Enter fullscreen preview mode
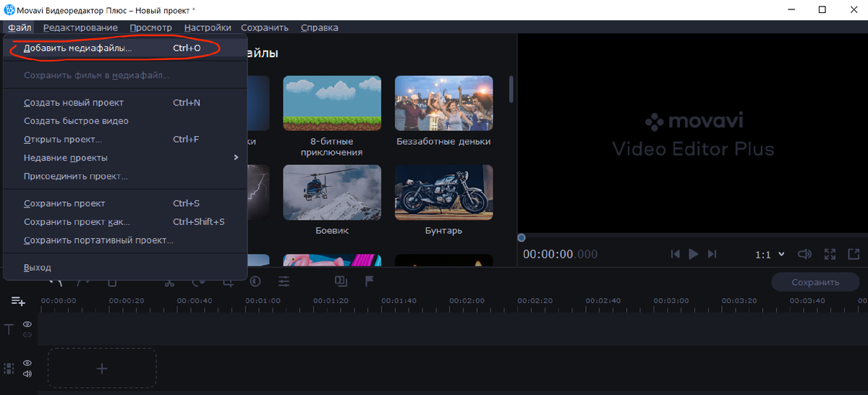Viewport: 868px width, 395px height. (x=830, y=254)
